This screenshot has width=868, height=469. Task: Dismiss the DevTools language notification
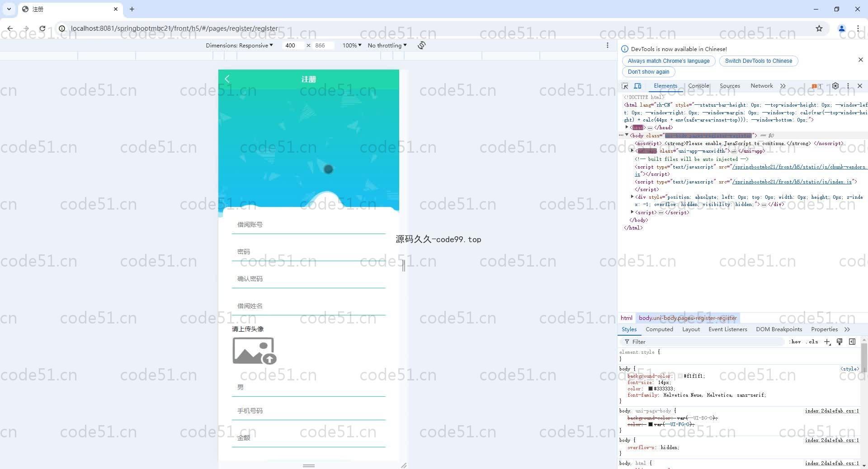click(861, 60)
